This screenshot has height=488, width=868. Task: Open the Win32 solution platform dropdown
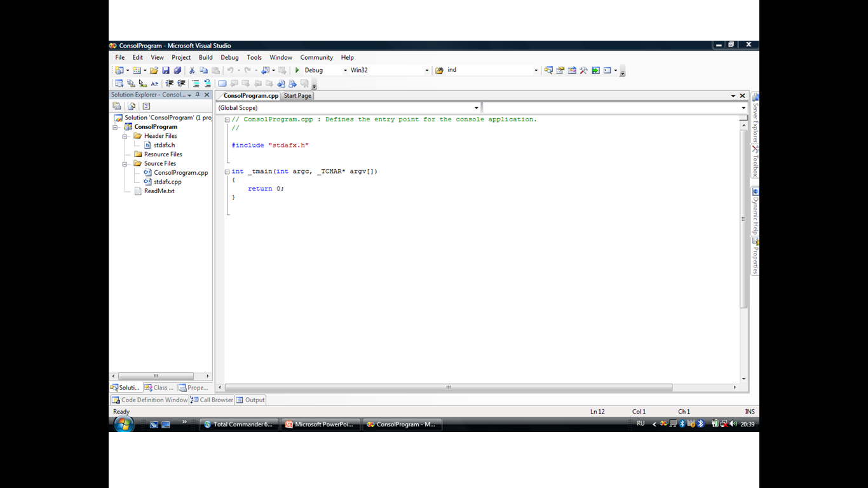(426, 71)
